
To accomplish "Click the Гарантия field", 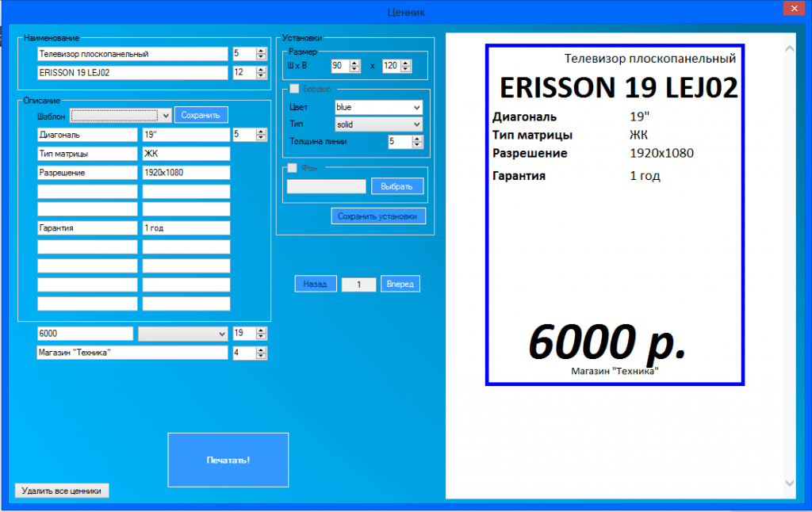I will (x=87, y=227).
